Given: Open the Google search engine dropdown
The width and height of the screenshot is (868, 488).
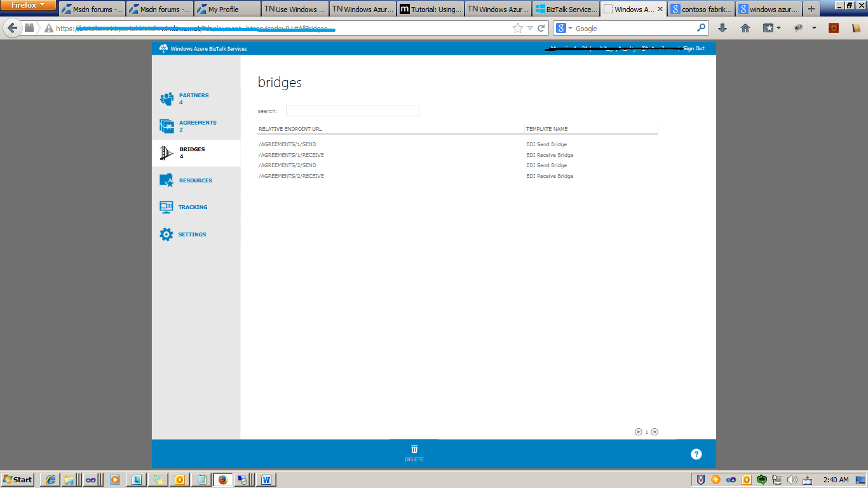Looking at the screenshot, I should click(x=565, y=28).
